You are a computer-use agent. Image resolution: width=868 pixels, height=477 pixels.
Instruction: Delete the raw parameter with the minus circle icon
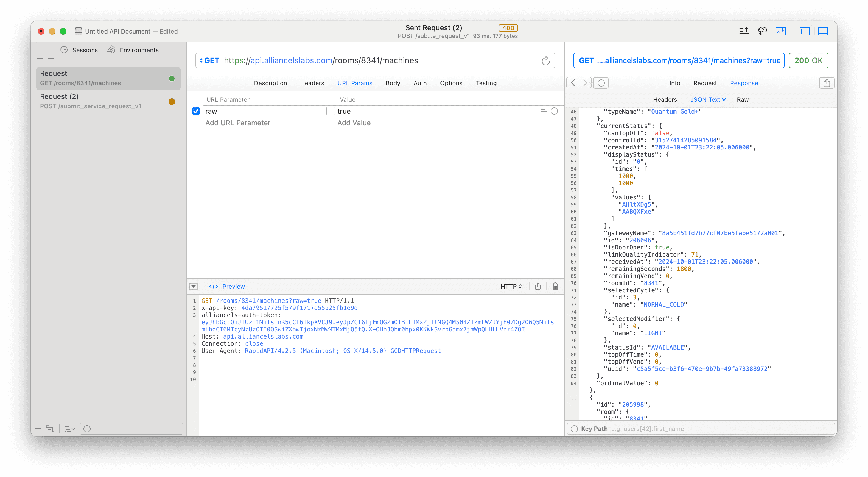point(554,111)
